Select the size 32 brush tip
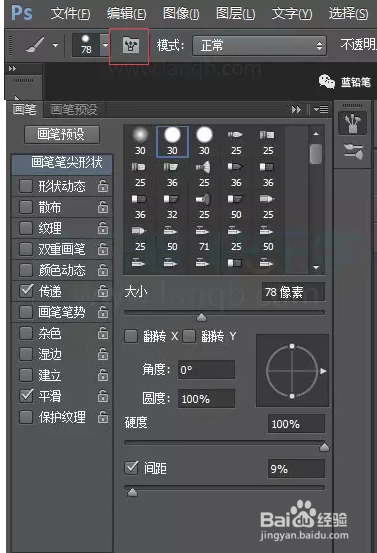Image resolution: width=377 pixels, height=553 pixels. 172,206
